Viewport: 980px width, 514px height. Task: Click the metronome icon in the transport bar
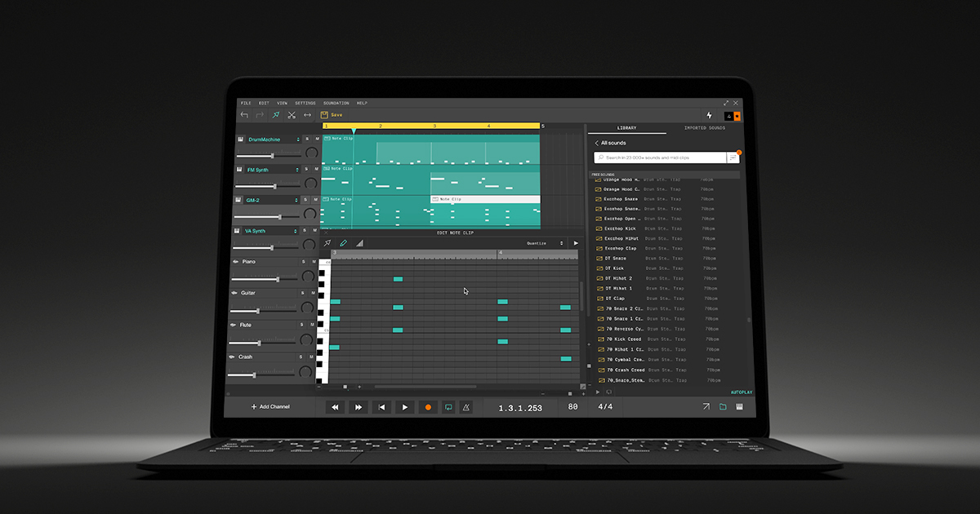coord(465,407)
